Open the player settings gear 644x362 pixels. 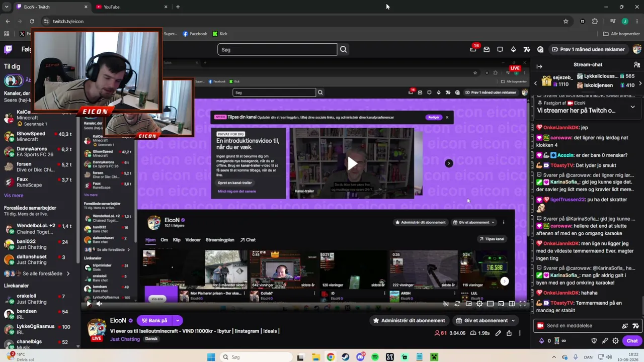[x=479, y=304]
